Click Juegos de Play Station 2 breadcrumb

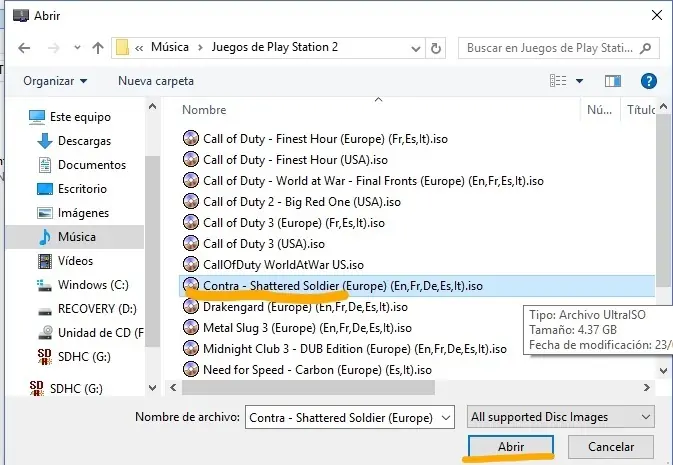point(275,47)
